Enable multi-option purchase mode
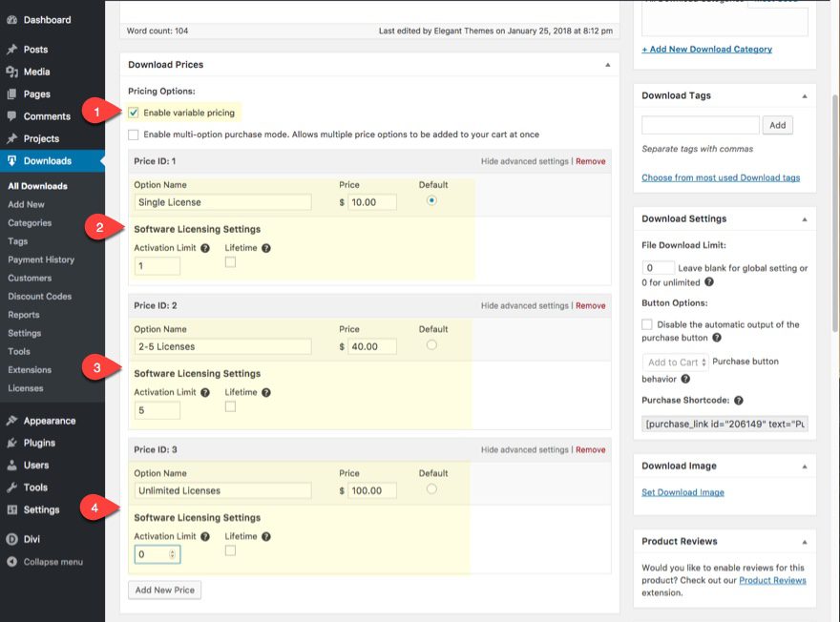This screenshot has height=622, width=840. click(136, 135)
